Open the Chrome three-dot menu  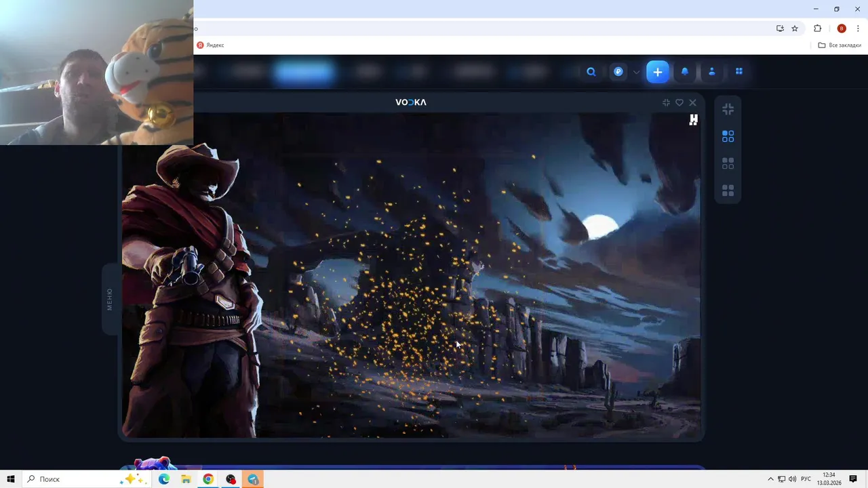point(858,28)
